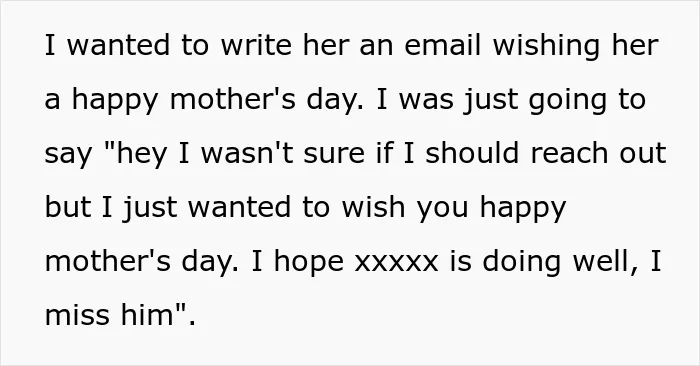Screen dimensions: 700x366
Task: Click the word "out" ending the third line
Action: coord(643,154)
